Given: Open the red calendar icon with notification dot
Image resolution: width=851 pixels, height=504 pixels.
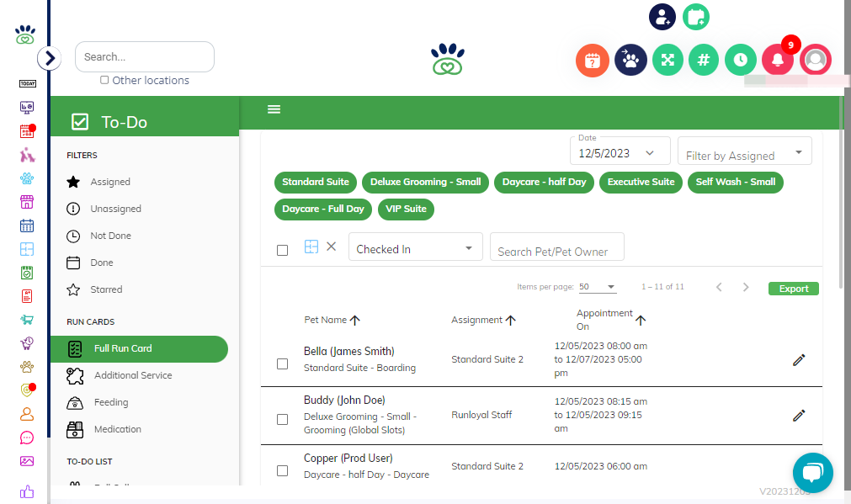Looking at the screenshot, I should click(27, 130).
